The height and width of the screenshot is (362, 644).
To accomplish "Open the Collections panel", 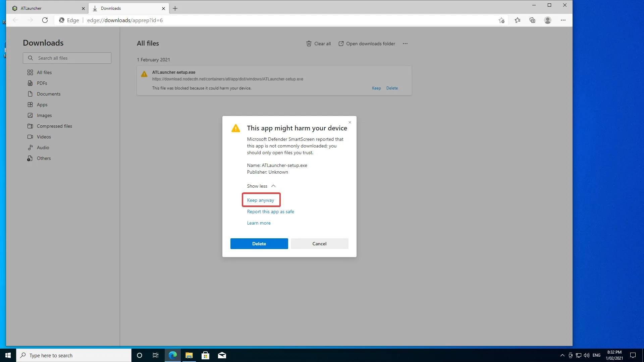I will [x=532, y=20].
